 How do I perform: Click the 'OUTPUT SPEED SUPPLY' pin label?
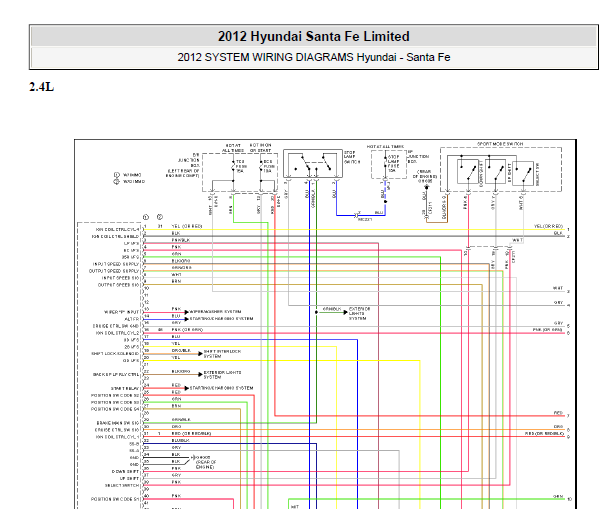click(114, 271)
